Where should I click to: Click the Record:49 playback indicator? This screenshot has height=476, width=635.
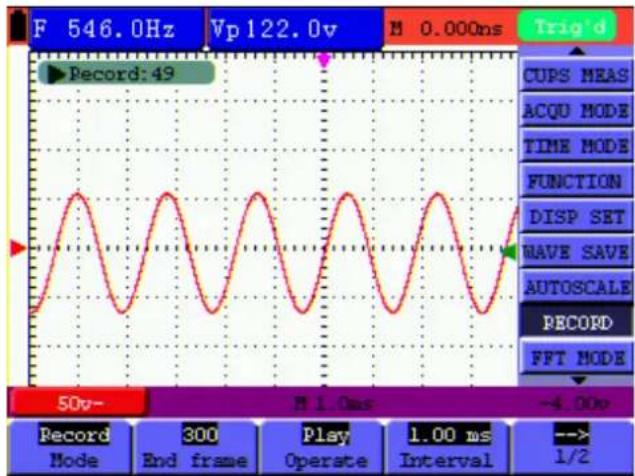point(126,73)
